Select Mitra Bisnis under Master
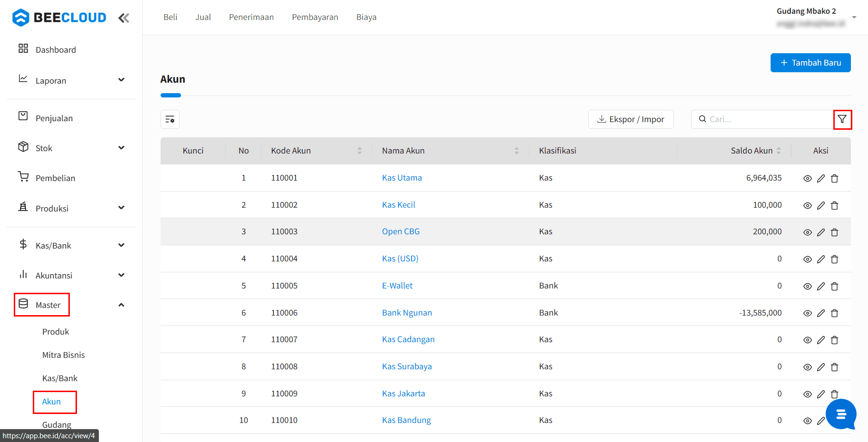The width and height of the screenshot is (868, 442). click(x=64, y=355)
